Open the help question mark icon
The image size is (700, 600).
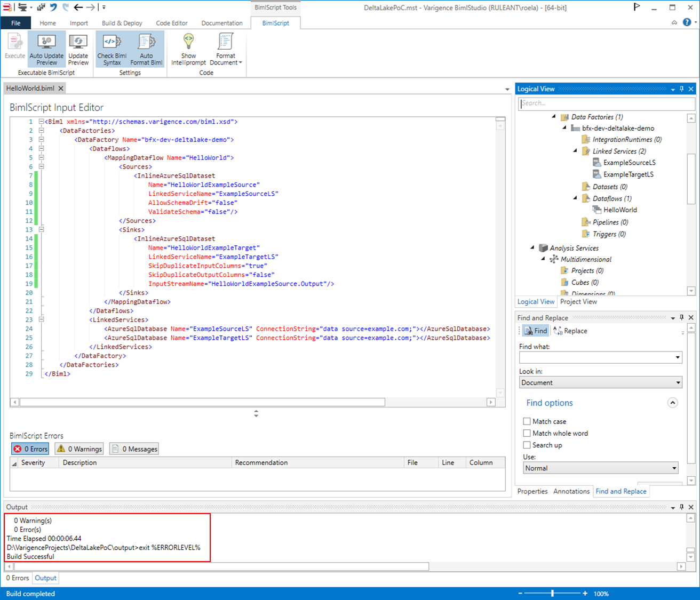coord(687,22)
